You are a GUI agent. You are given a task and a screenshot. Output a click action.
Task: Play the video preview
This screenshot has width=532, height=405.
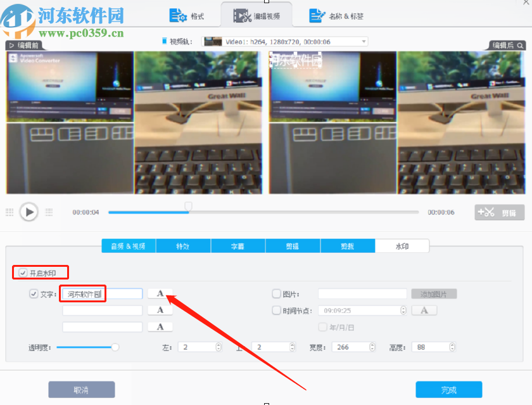coord(29,212)
